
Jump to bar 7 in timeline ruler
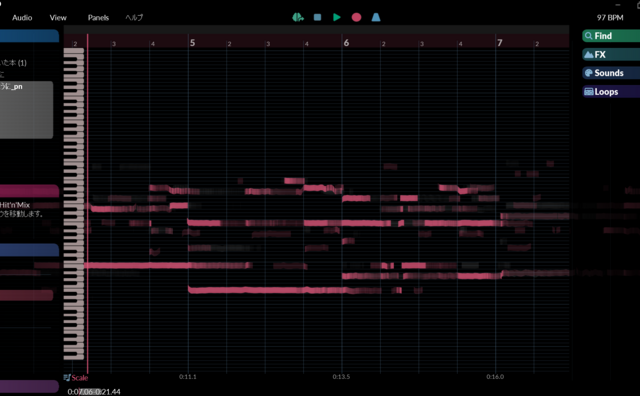click(x=500, y=43)
